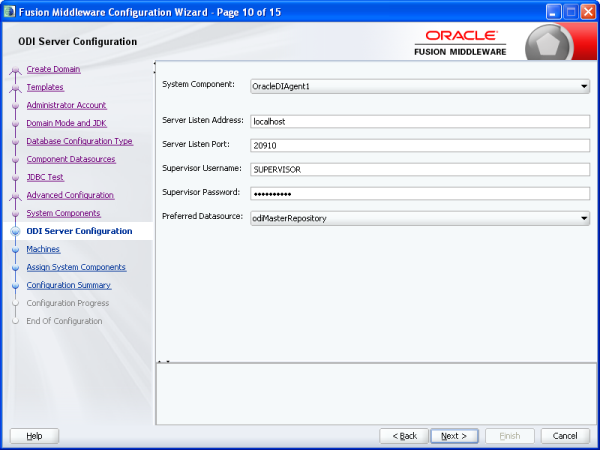This screenshot has width=600, height=450.
Task: Open Help for this wizard page
Action: click(x=34, y=436)
